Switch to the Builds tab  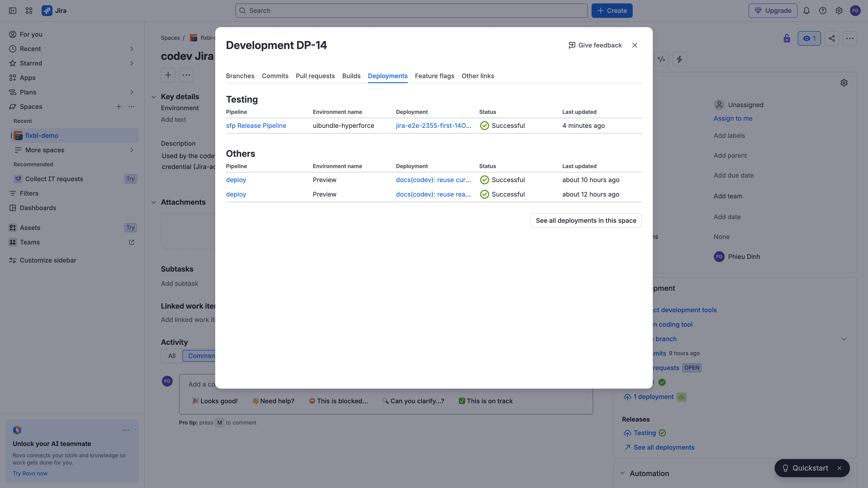351,76
